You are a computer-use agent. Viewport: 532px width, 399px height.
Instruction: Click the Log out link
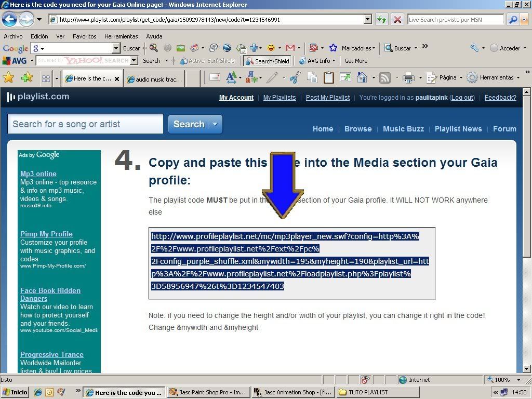(462, 97)
